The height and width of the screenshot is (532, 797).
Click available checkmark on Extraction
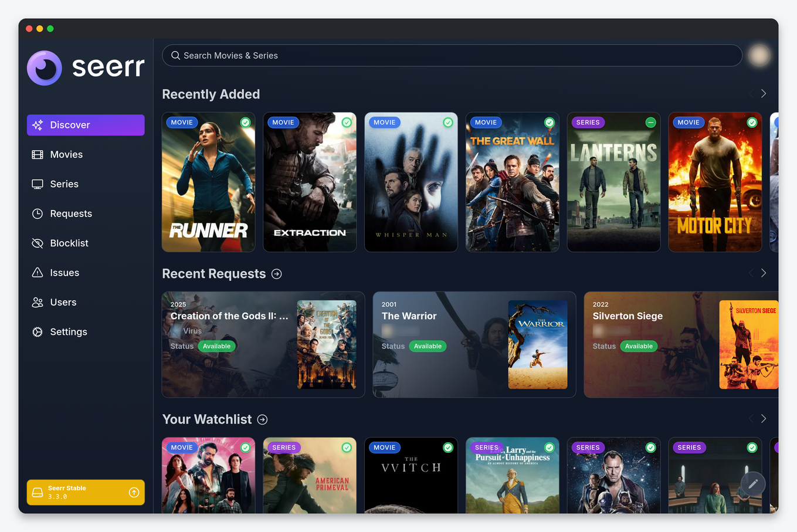click(x=347, y=123)
